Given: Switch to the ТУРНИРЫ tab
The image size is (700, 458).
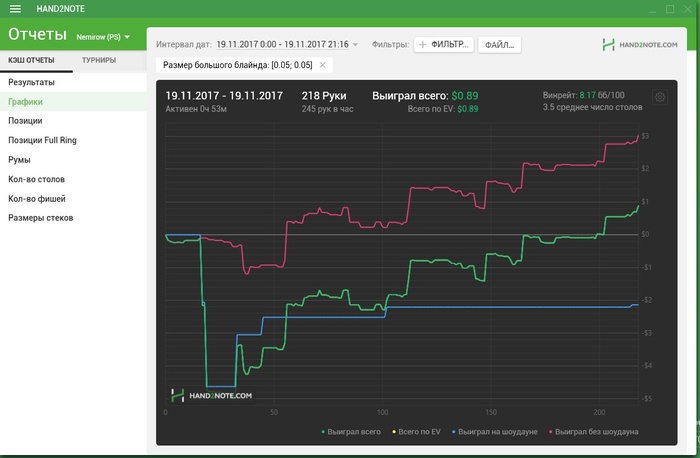Looking at the screenshot, I should click(99, 60).
